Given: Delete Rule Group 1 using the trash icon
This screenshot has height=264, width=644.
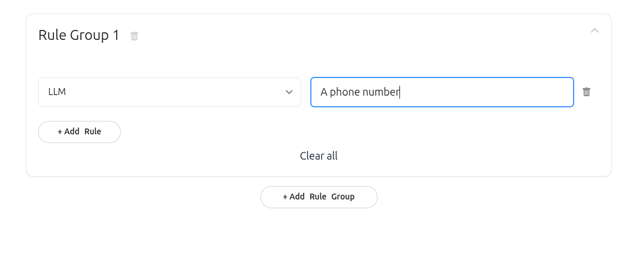Looking at the screenshot, I should pos(134,36).
